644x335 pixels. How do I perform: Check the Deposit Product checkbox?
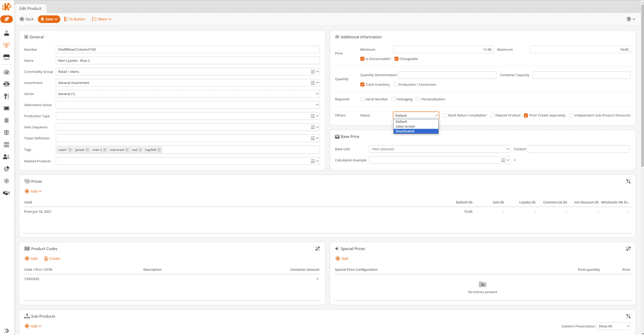[492, 115]
